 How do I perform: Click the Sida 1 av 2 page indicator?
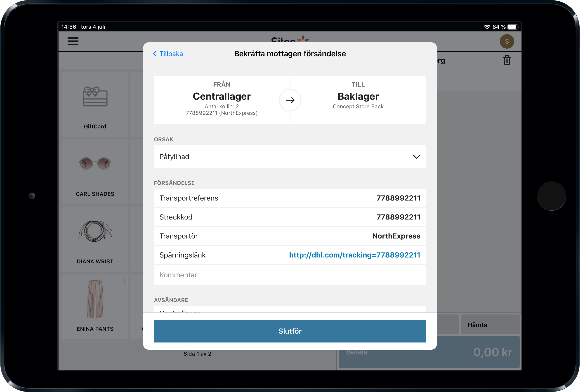point(197,354)
